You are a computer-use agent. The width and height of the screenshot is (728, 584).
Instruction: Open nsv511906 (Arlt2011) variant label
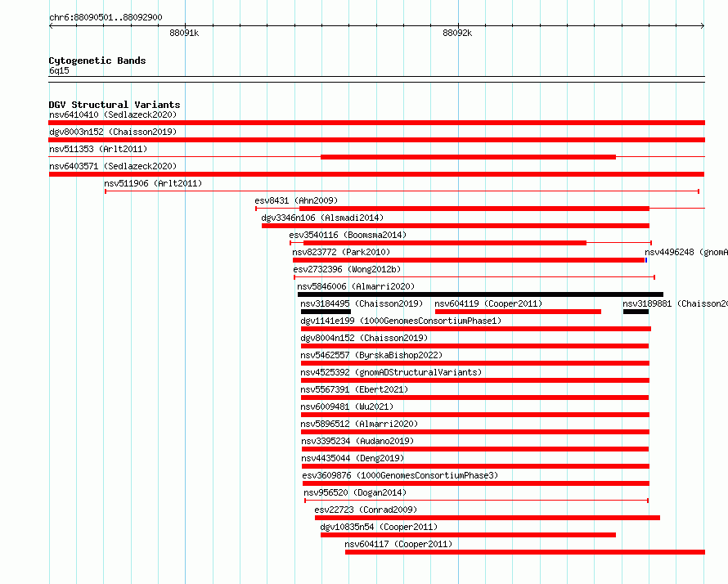(153, 183)
